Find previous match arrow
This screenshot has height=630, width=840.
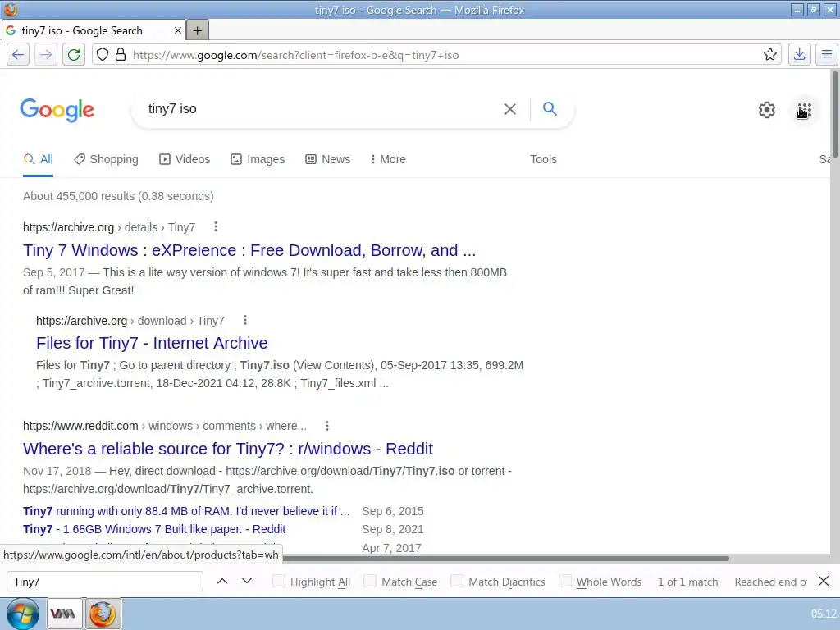pos(222,582)
